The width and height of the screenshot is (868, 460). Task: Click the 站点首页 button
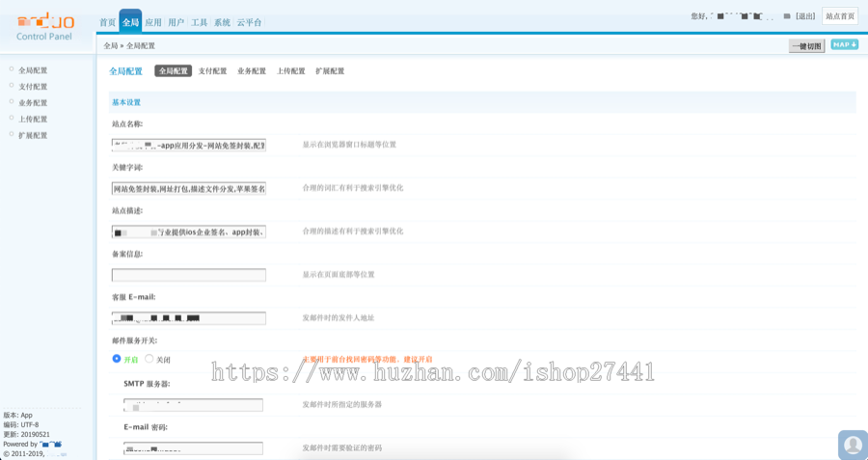point(840,16)
